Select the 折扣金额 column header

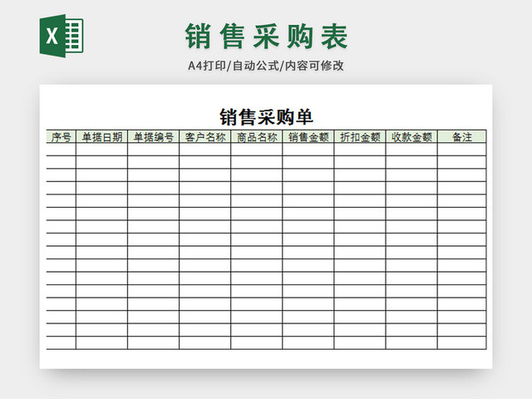point(360,136)
